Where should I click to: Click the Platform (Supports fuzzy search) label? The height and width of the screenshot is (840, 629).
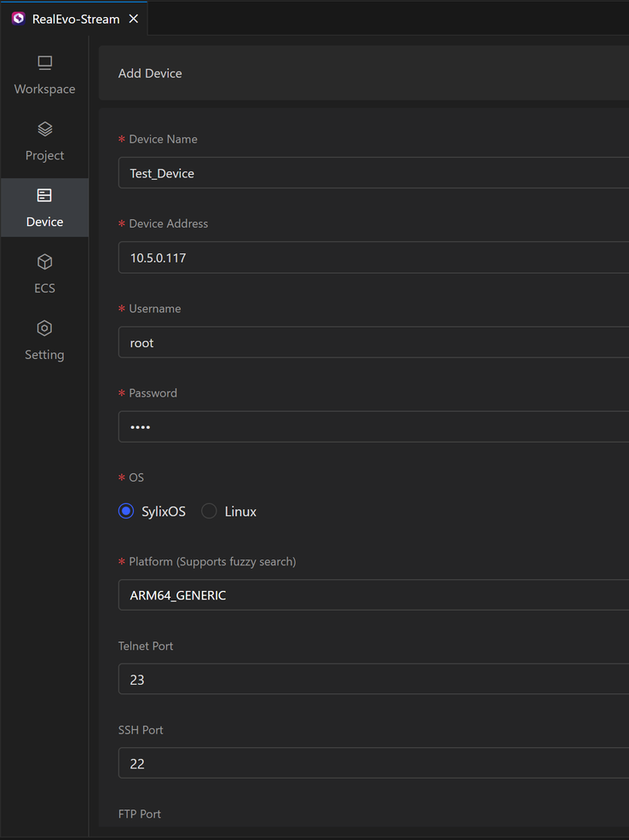(212, 561)
